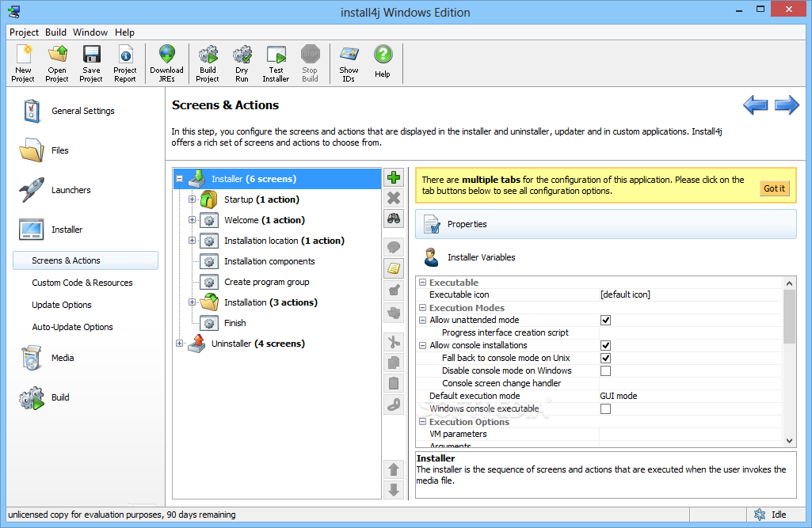The height and width of the screenshot is (528, 812).
Task: Open the Window menu
Action: pyautogui.click(x=90, y=32)
